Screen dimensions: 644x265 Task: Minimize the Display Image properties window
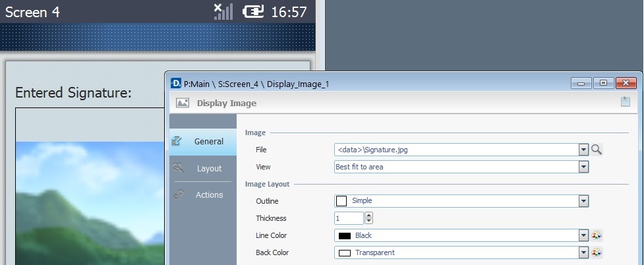(x=581, y=83)
